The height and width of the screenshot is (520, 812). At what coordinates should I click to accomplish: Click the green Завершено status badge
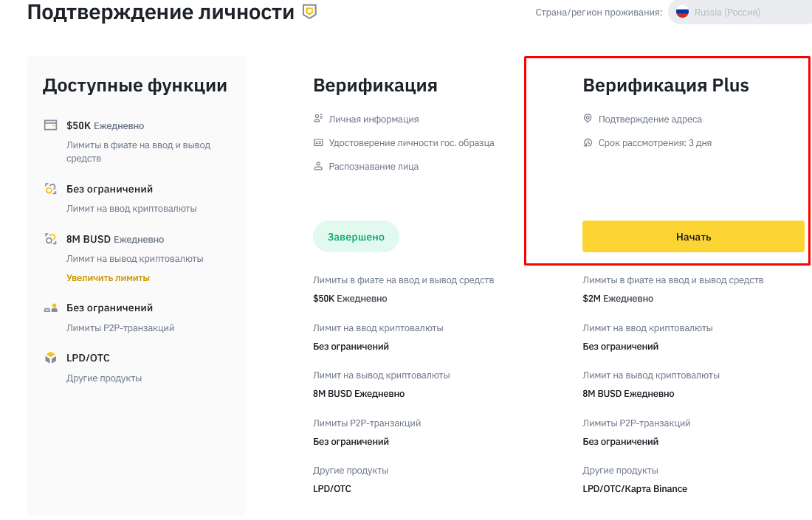point(356,237)
